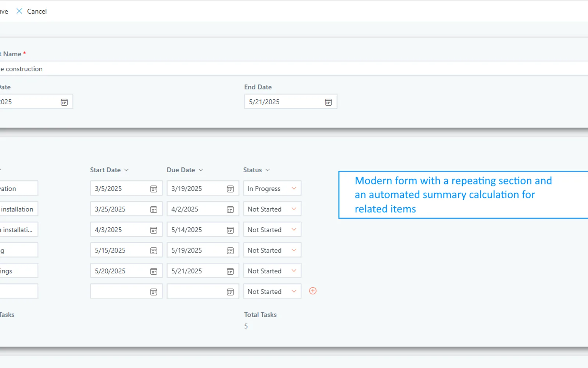The width and height of the screenshot is (588, 368).
Task: Open calendar picker for End Date 5/21/2025
Action: click(328, 102)
